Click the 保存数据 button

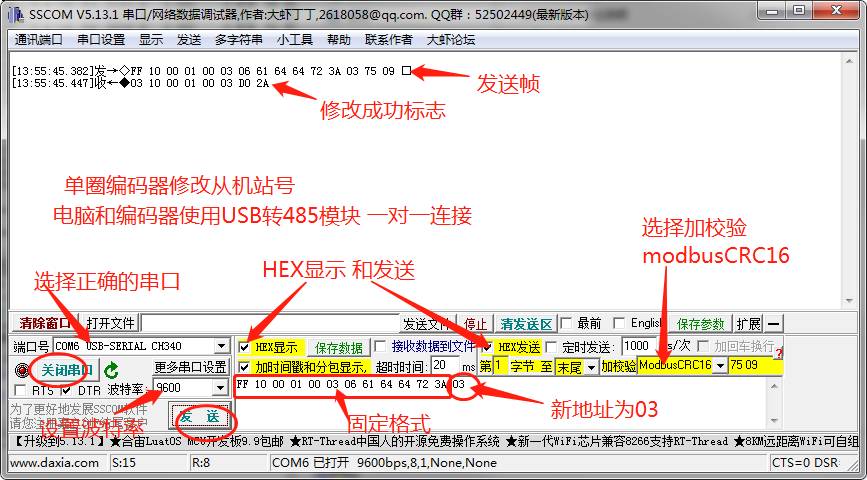[338, 348]
